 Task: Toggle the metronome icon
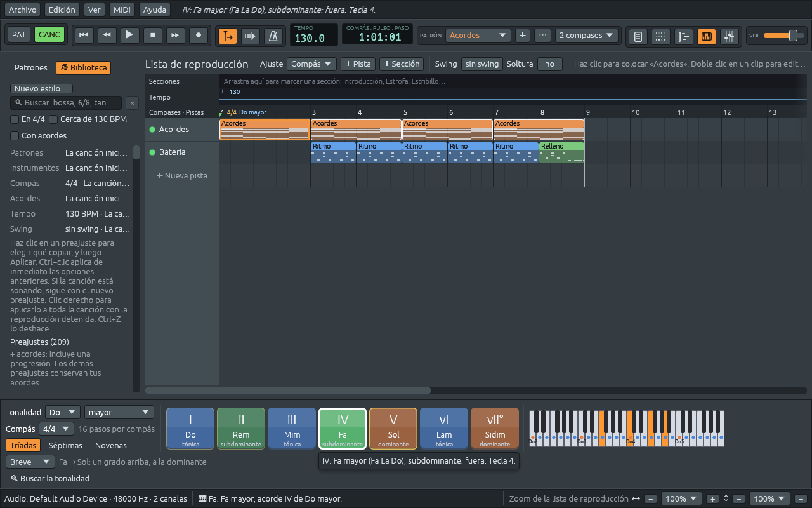tap(273, 36)
